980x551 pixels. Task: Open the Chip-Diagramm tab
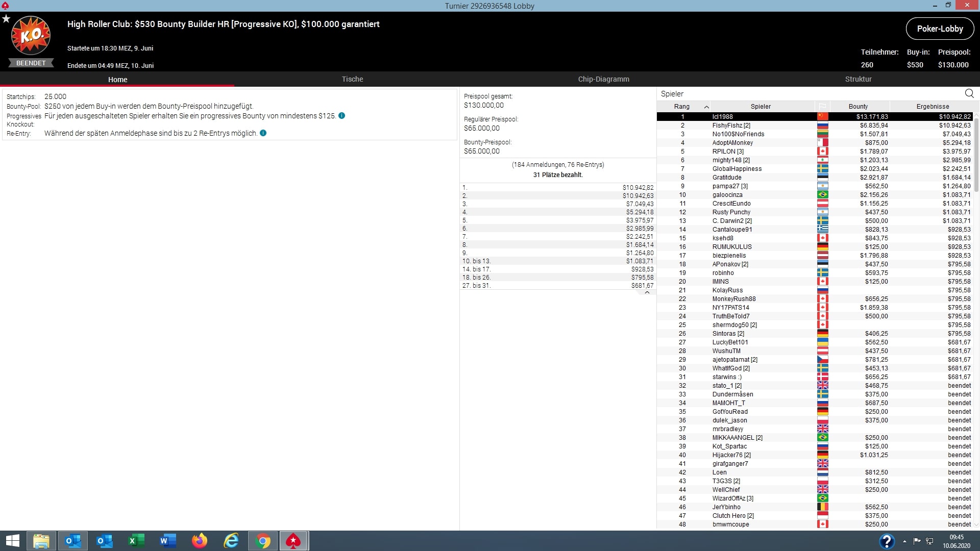(x=603, y=79)
